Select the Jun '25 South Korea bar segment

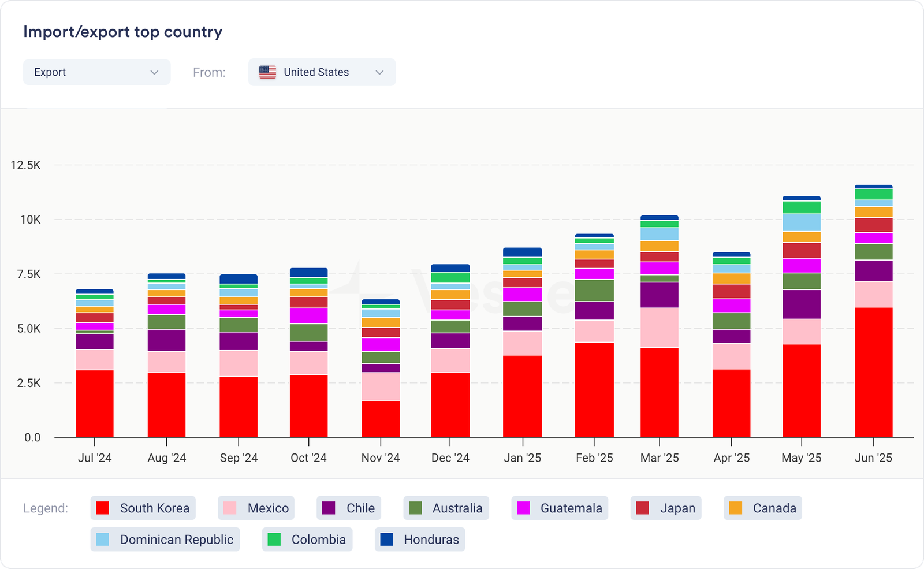[873, 372]
